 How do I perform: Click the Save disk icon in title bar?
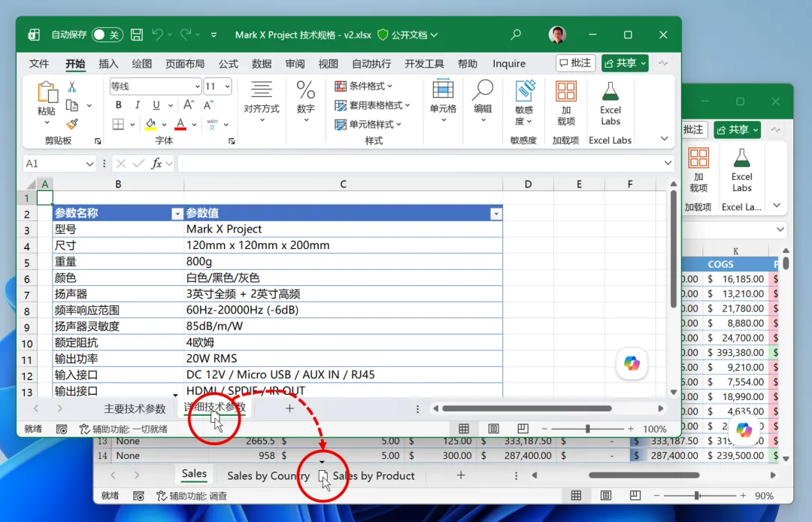(x=137, y=35)
